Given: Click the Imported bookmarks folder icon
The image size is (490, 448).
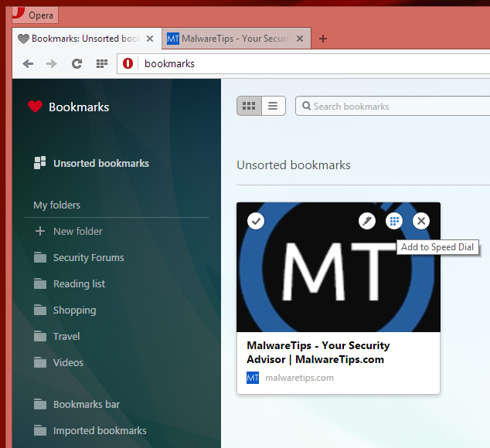Looking at the screenshot, I should [40, 430].
